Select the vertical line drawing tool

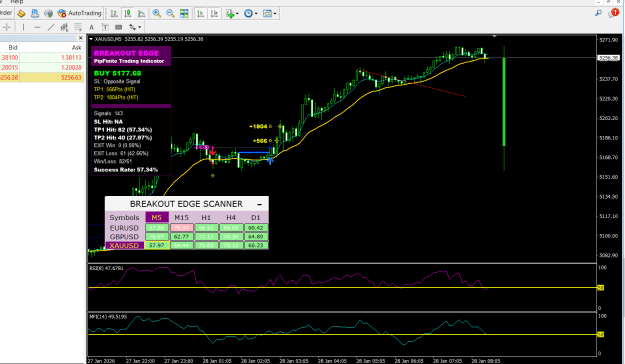(x=24, y=27)
